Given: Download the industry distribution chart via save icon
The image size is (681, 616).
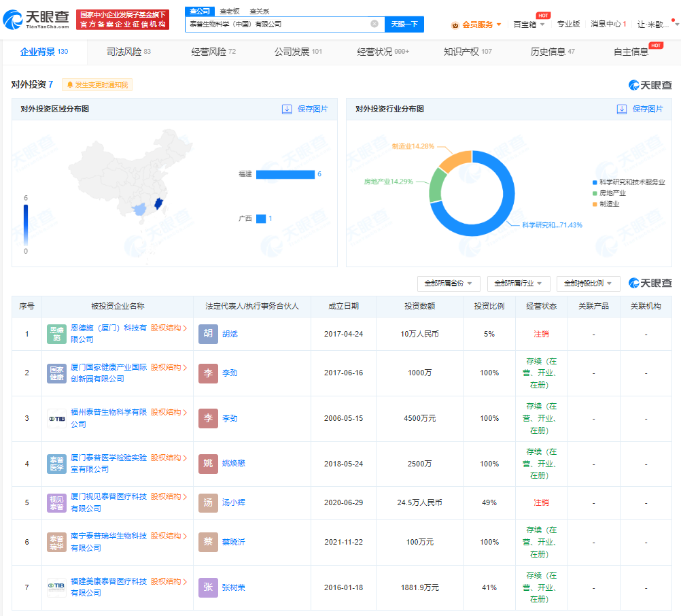Looking at the screenshot, I should point(621,109).
